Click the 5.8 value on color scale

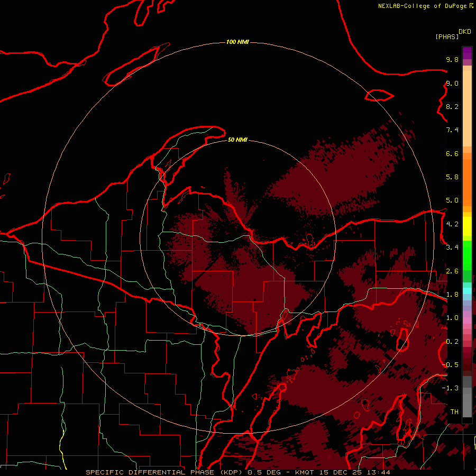[452, 177]
